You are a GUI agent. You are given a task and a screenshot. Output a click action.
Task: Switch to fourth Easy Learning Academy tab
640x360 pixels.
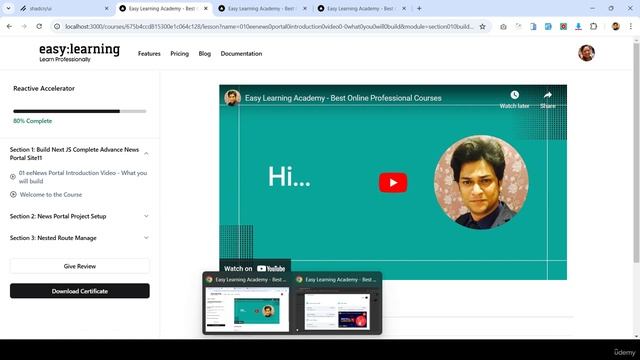361,8
